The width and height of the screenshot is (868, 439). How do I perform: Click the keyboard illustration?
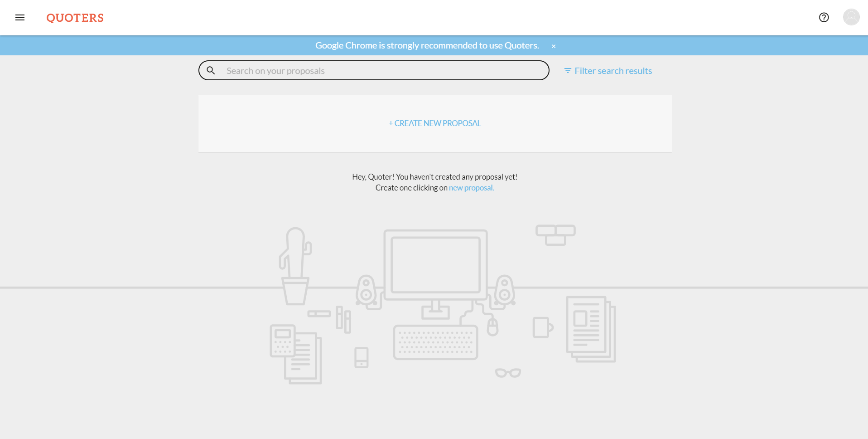tap(435, 342)
